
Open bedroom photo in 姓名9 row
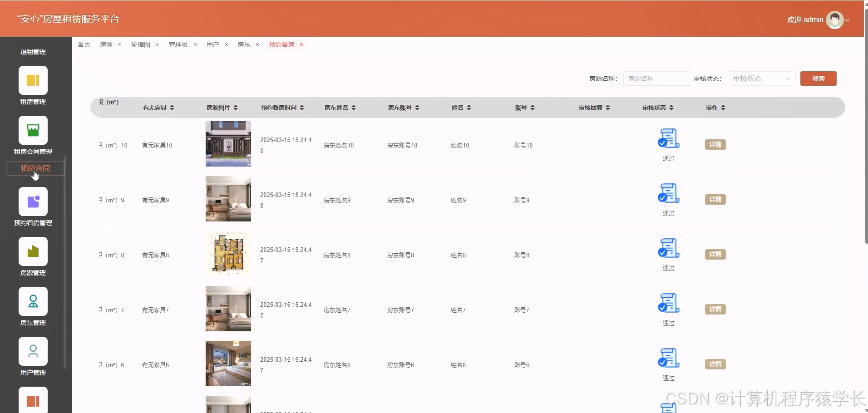(x=228, y=199)
